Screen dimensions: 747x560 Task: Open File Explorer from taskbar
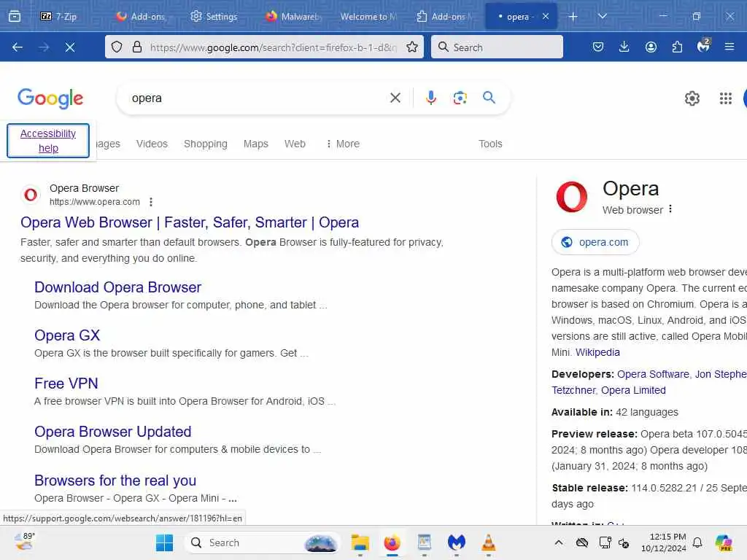(360, 542)
